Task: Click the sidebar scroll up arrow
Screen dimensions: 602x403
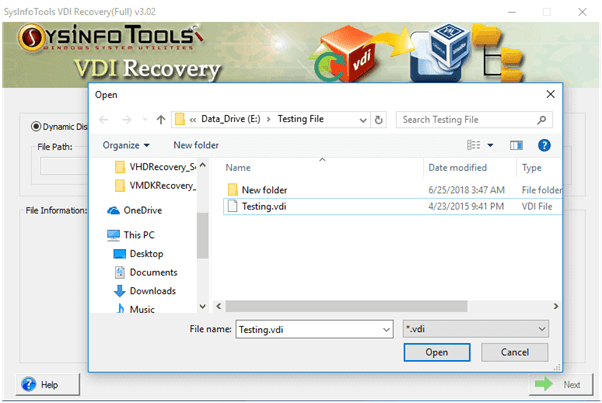Action: click(x=202, y=165)
